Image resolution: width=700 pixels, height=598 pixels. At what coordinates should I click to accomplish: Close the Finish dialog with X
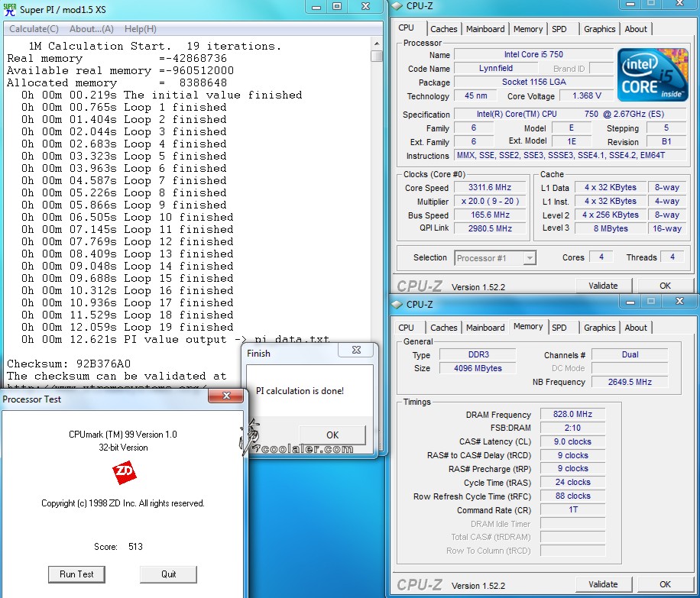356,350
